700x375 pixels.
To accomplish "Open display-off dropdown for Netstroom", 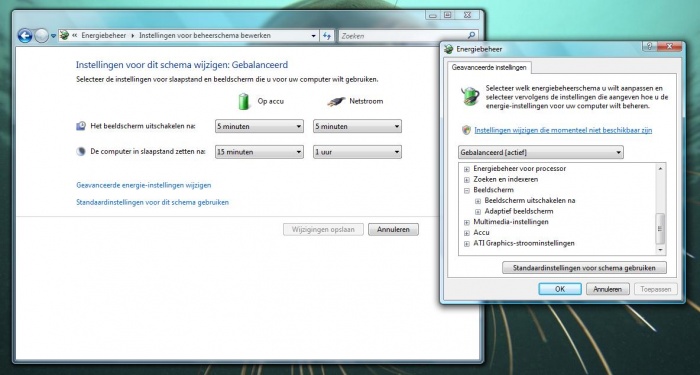I will 357,126.
